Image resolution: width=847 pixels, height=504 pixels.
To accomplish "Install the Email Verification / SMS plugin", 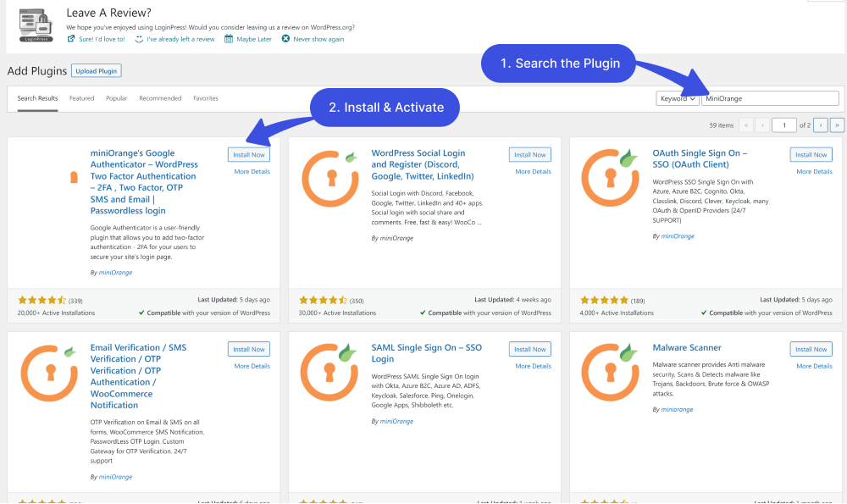I will (248, 349).
